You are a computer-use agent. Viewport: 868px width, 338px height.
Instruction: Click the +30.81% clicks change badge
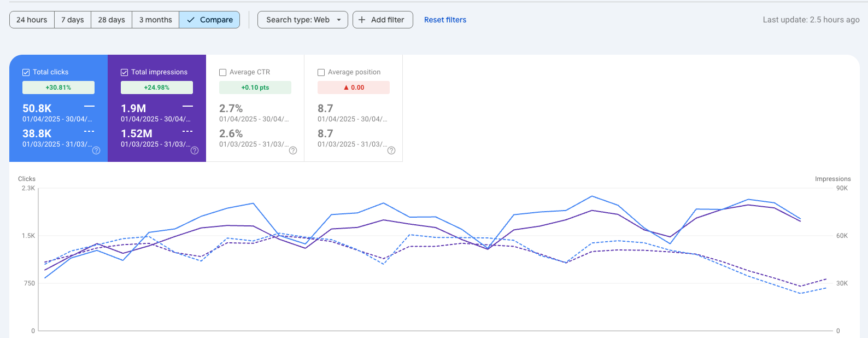coord(58,88)
